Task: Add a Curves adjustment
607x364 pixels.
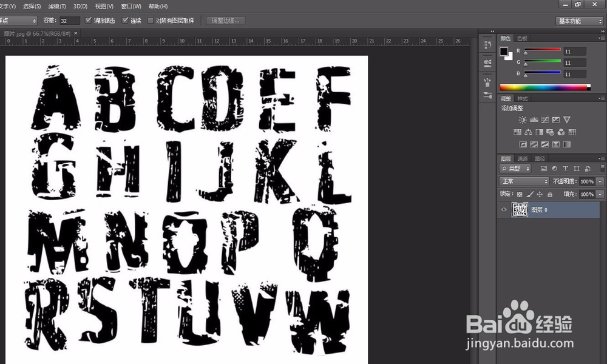Action: pyautogui.click(x=545, y=120)
